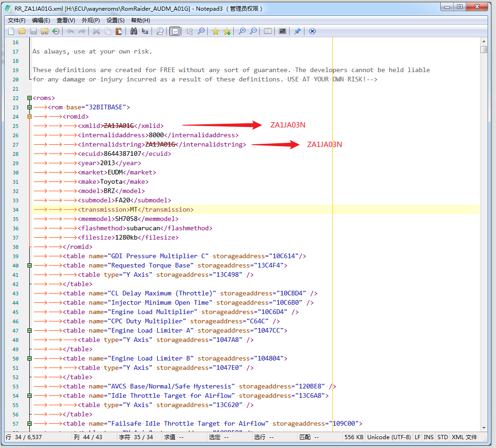Click the Zoom out magnifier icon
The width and height of the screenshot is (496, 448).
(253, 31)
